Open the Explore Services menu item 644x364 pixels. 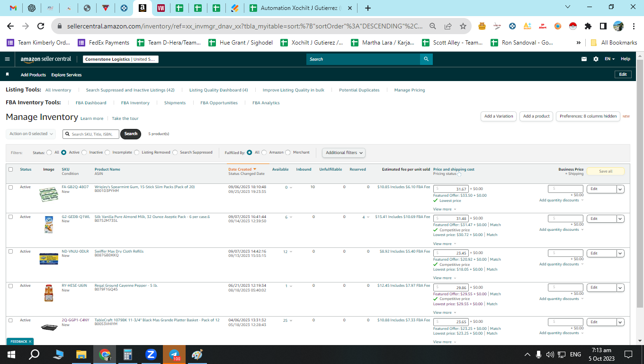coord(66,75)
